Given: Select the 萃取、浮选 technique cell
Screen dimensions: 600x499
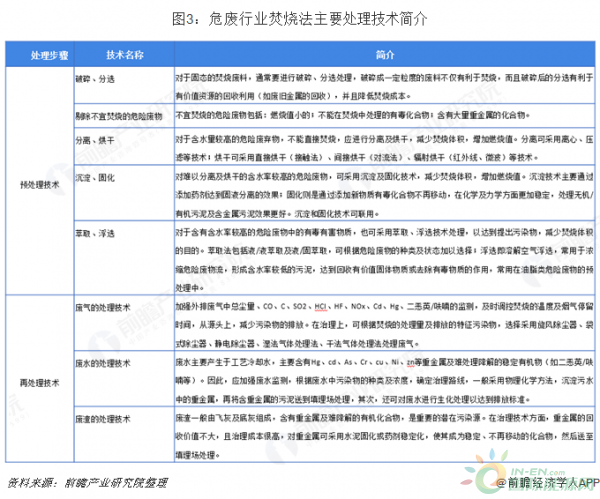Looking at the screenshot, I should pos(97,232).
